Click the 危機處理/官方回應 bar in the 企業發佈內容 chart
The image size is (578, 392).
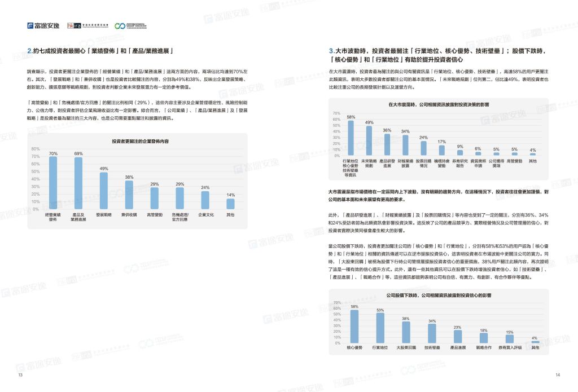click(x=180, y=198)
